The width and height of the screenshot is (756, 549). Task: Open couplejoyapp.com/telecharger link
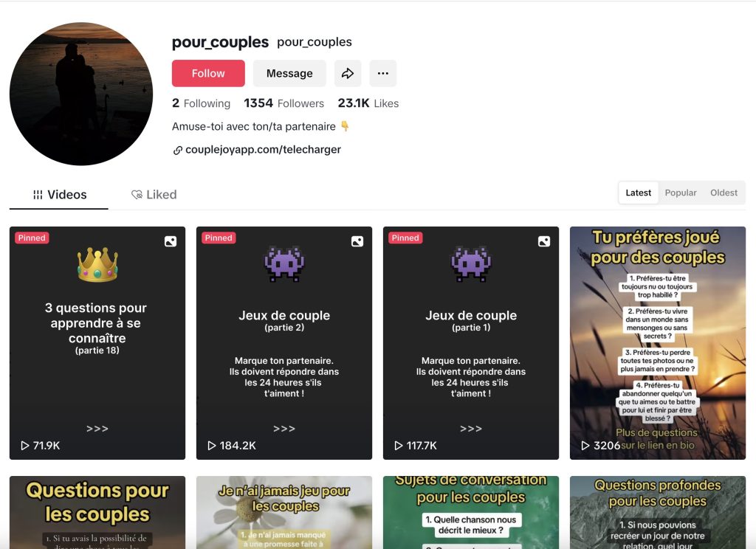tap(263, 150)
